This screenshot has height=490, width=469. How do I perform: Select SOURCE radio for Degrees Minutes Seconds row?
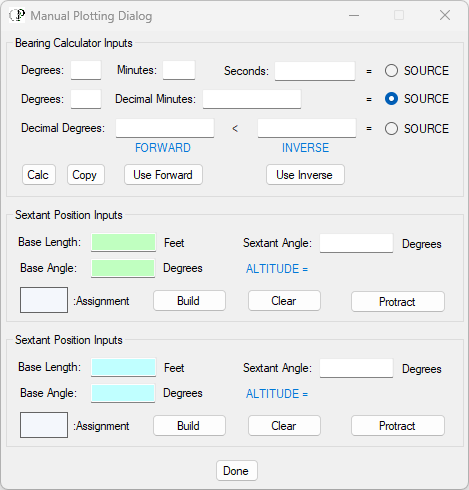pos(391,71)
